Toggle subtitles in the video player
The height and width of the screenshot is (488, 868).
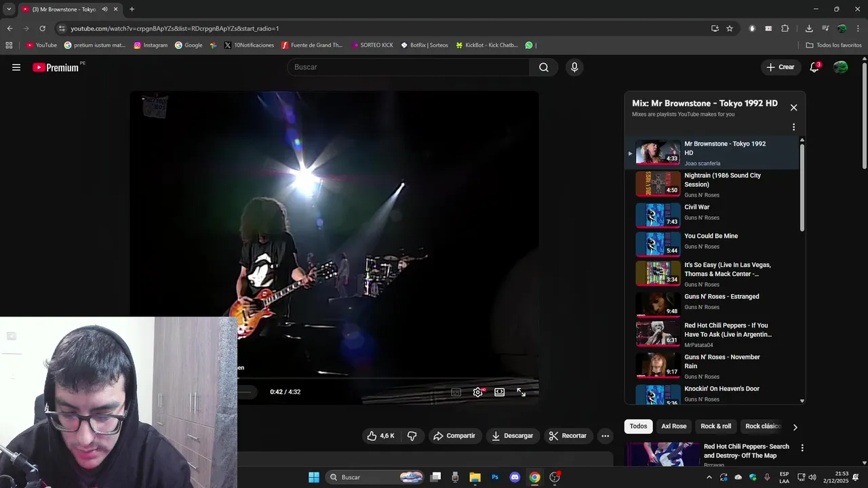(x=456, y=392)
